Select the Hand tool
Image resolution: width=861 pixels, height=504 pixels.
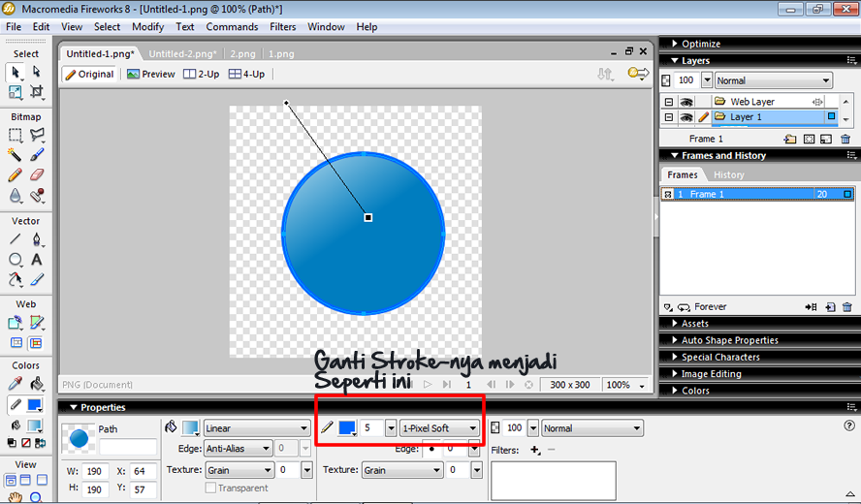tap(16, 497)
